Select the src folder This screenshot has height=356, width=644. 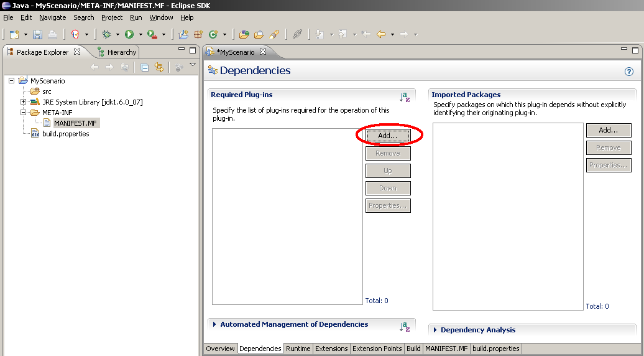click(x=47, y=91)
